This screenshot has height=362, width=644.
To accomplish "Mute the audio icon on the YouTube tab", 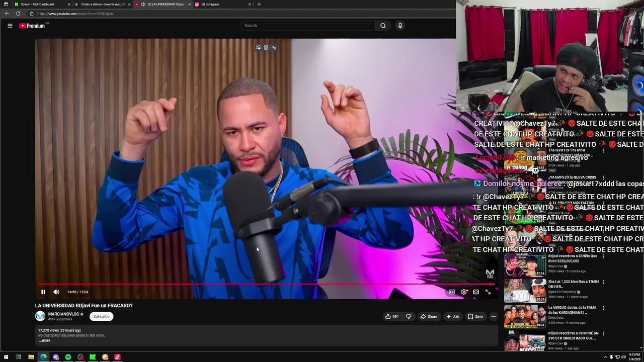I will tap(143, 4).
